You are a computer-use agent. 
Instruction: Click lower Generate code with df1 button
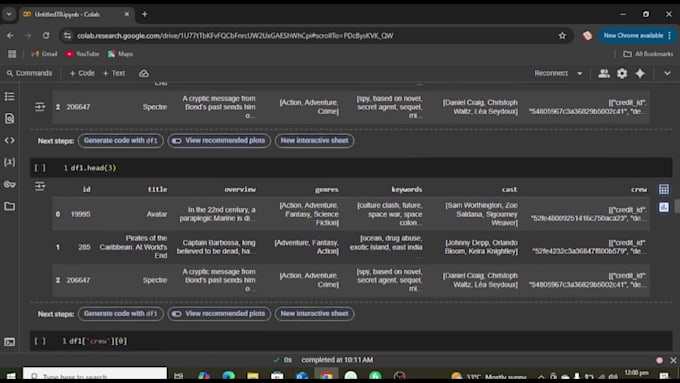pos(121,314)
